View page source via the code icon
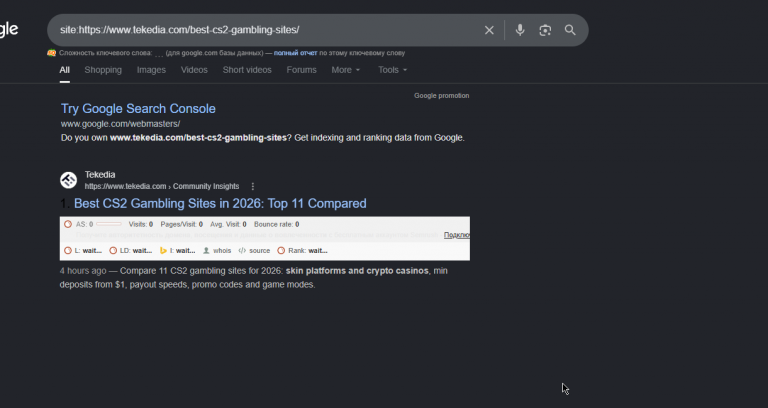 (x=242, y=251)
